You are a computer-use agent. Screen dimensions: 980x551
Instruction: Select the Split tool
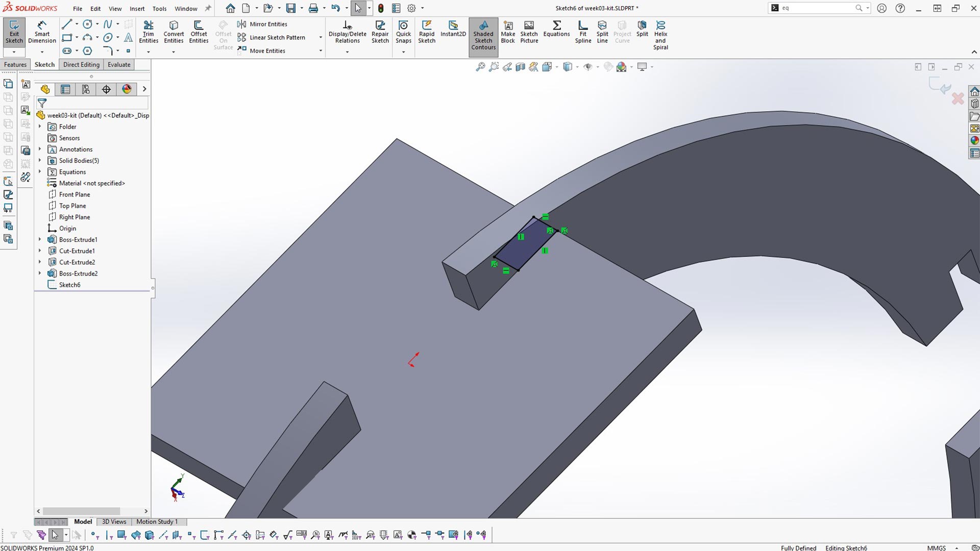[x=642, y=29]
